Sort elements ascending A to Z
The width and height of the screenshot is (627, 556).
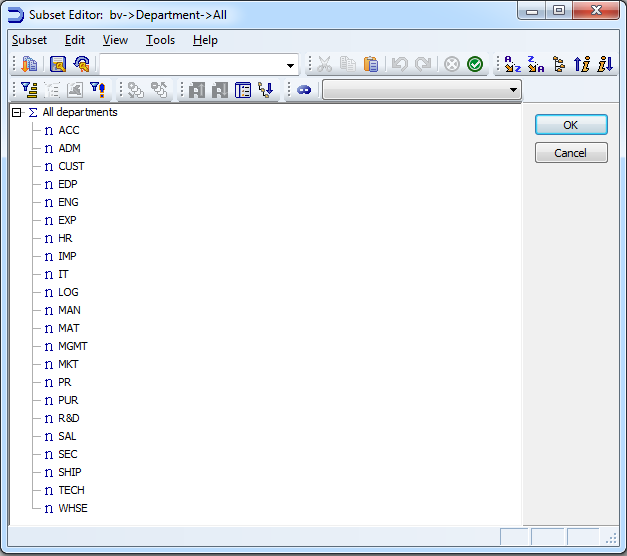coord(513,64)
